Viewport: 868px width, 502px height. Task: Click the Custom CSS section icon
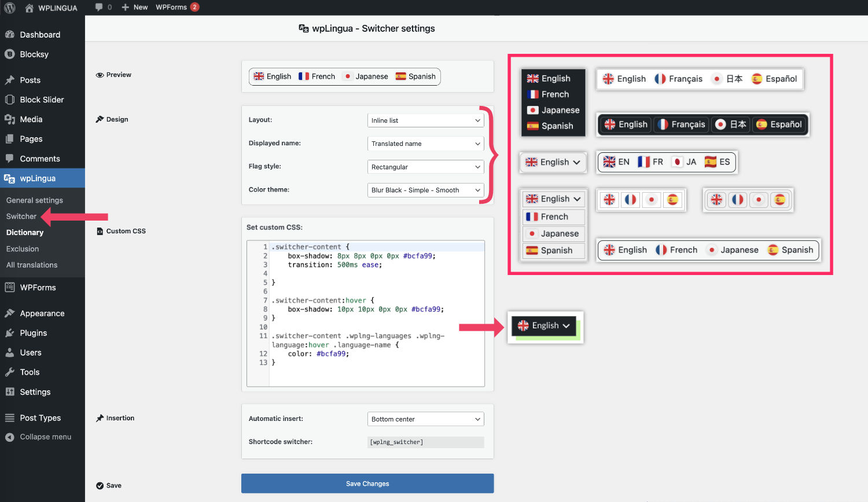coord(100,231)
